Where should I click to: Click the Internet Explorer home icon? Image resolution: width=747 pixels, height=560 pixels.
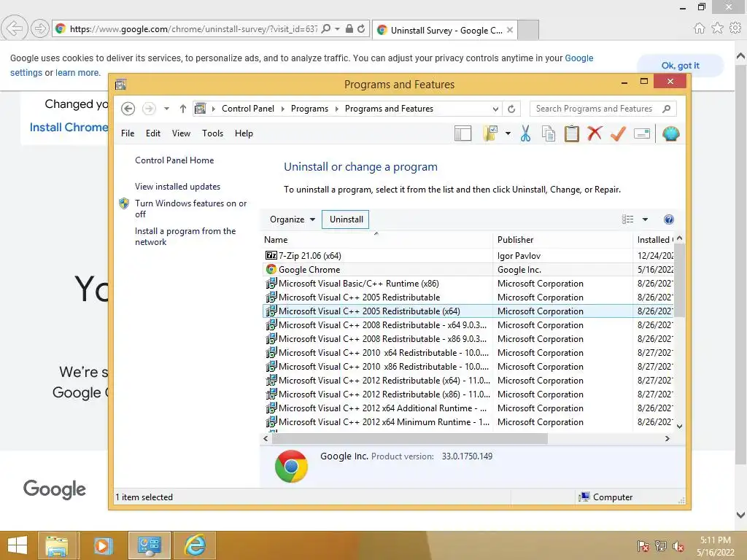tap(699, 28)
